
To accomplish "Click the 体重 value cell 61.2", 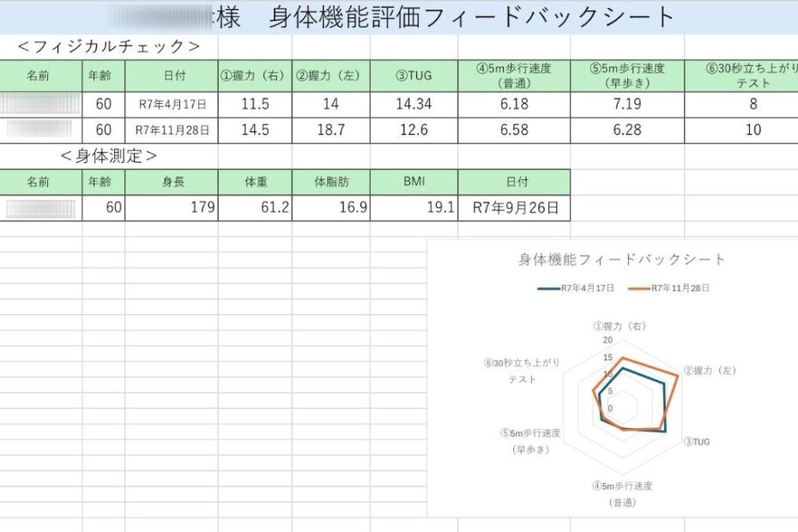I will pyautogui.click(x=255, y=208).
